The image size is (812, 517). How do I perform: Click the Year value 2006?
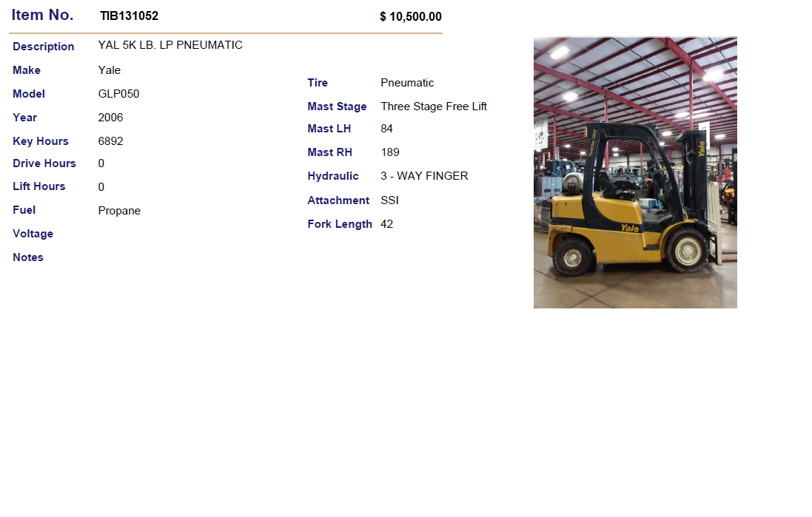tap(111, 118)
